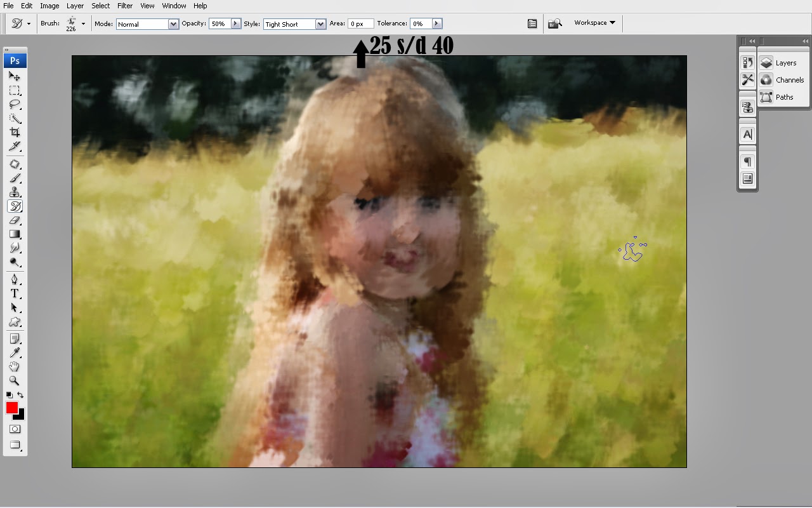Click the Area value field

pyautogui.click(x=360, y=23)
